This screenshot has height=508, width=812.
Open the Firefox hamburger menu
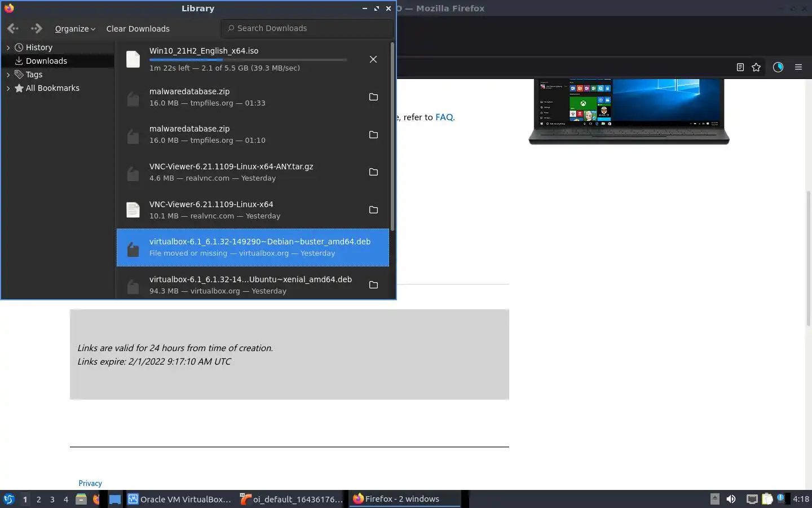click(x=798, y=67)
